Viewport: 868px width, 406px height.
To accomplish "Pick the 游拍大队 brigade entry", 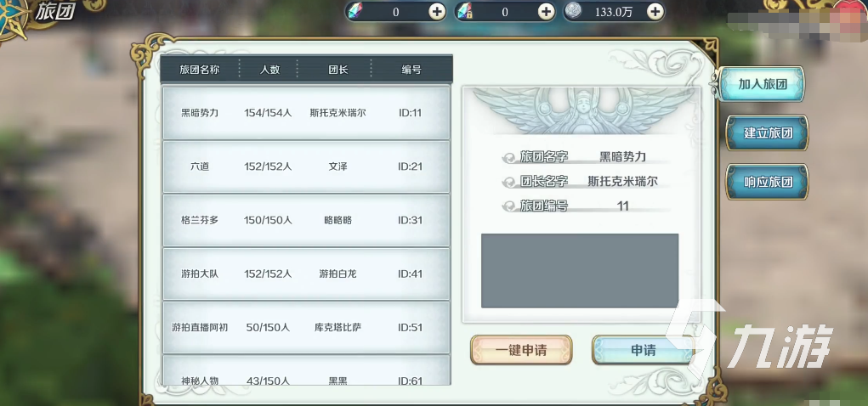I will pyautogui.click(x=306, y=273).
